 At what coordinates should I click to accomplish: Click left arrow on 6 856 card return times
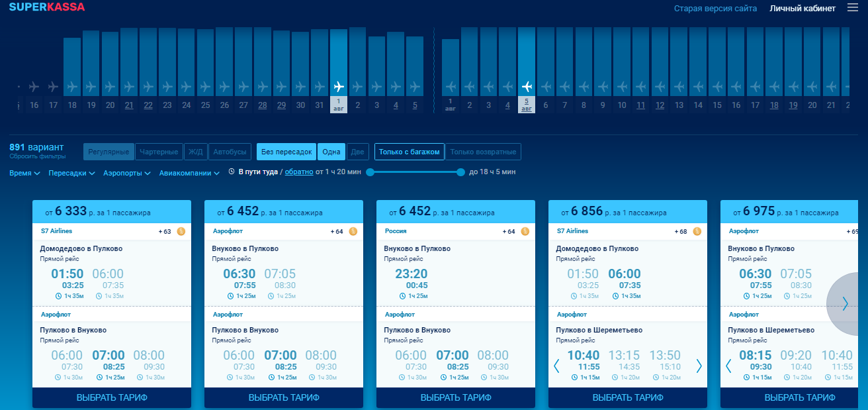click(556, 366)
